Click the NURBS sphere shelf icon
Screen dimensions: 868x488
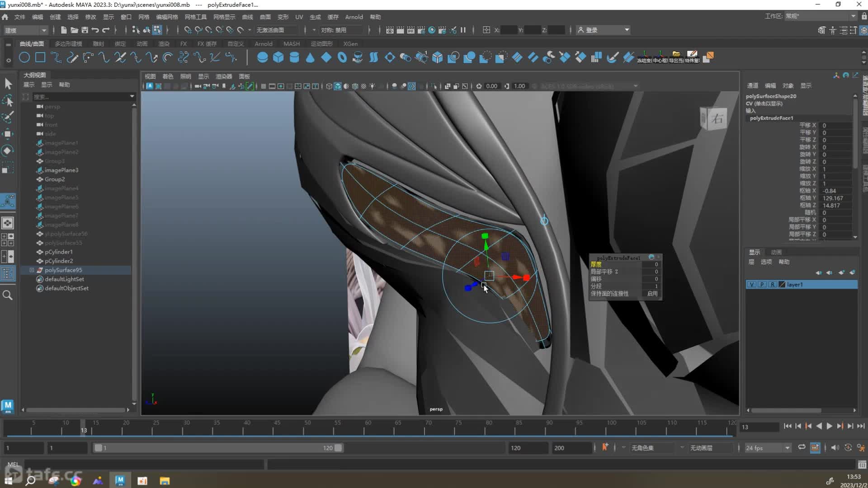(262, 57)
